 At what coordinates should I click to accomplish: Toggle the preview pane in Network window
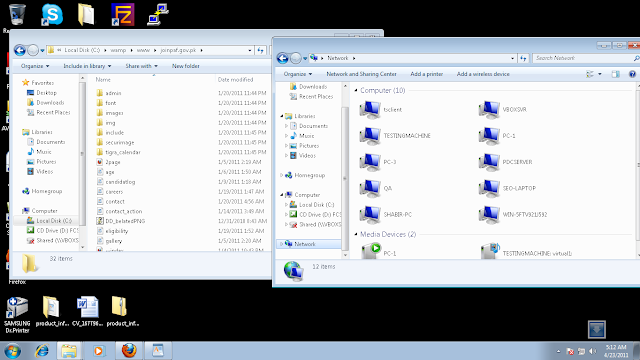point(616,74)
